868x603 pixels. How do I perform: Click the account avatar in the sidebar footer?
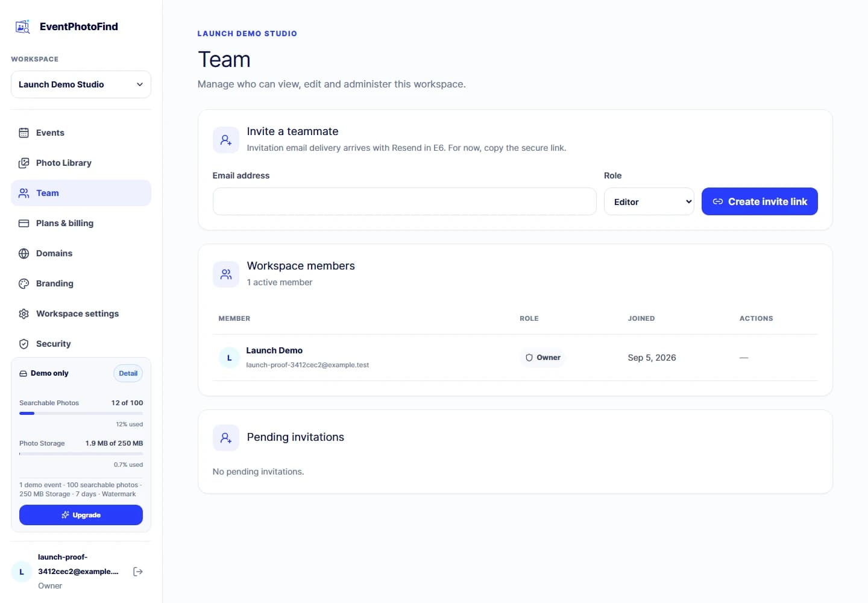pyautogui.click(x=22, y=572)
